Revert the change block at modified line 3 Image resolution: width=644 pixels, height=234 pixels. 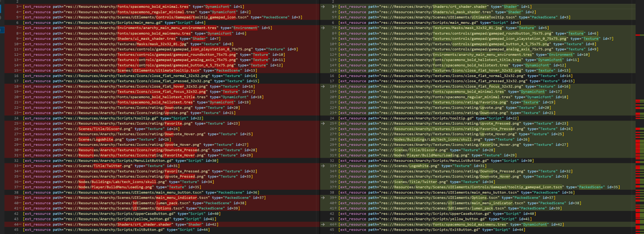[323, 7]
